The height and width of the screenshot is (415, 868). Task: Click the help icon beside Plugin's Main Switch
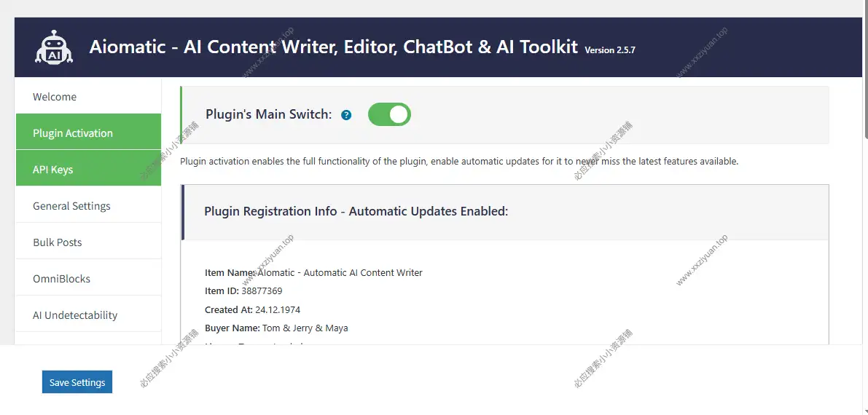click(346, 115)
